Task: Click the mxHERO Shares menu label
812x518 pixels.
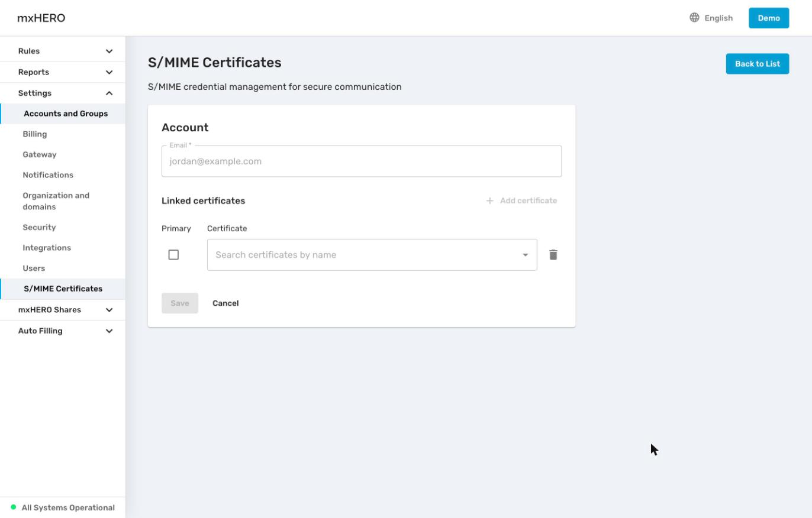Action: click(50, 310)
